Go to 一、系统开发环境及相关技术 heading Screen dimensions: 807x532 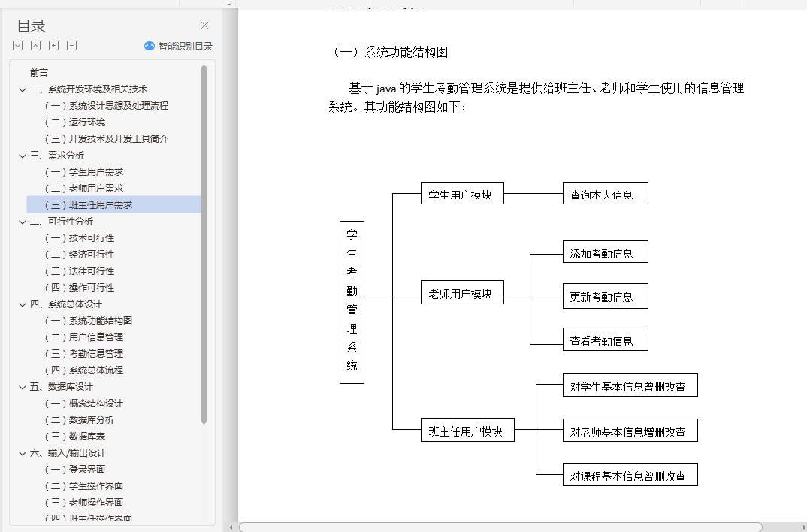point(89,89)
